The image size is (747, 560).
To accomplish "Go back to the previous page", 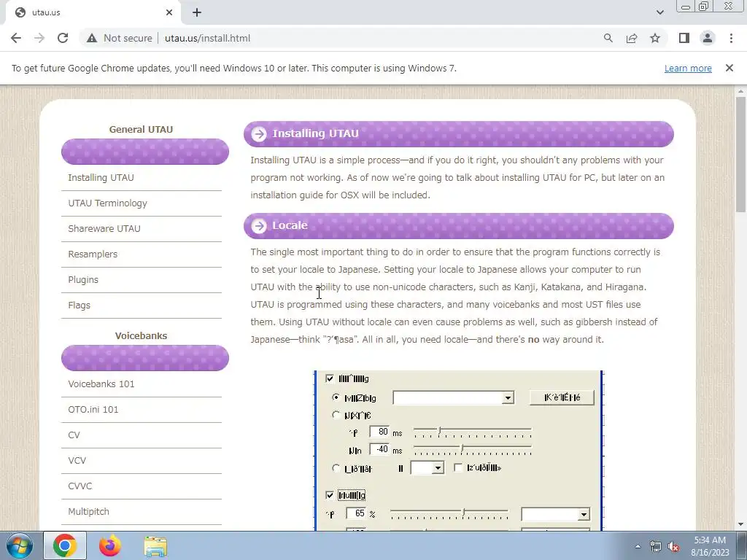I will click(16, 38).
